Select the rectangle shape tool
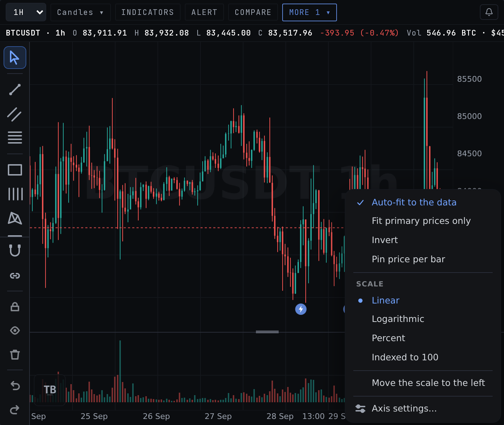This screenshot has height=425, width=504. pyautogui.click(x=15, y=170)
